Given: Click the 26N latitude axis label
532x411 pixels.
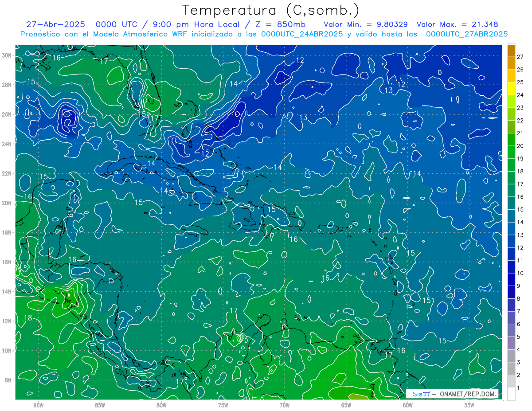Looking at the screenshot, I should (7, 114).
